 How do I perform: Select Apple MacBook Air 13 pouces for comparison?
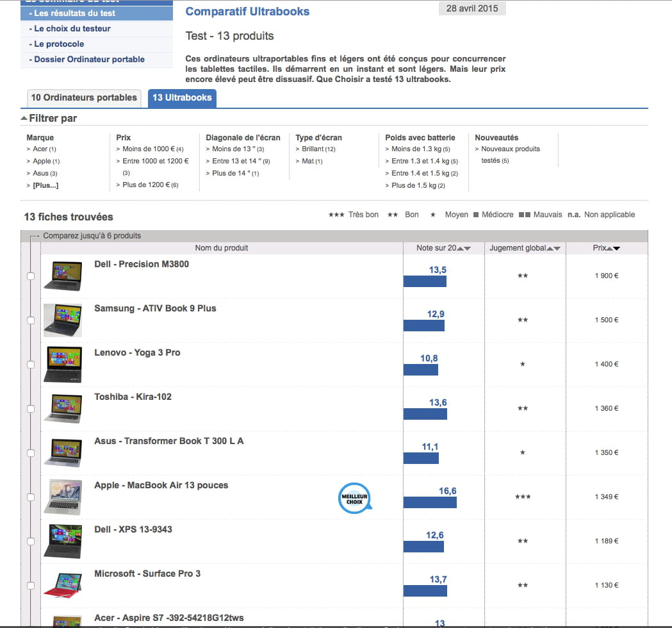coord(31,497)
